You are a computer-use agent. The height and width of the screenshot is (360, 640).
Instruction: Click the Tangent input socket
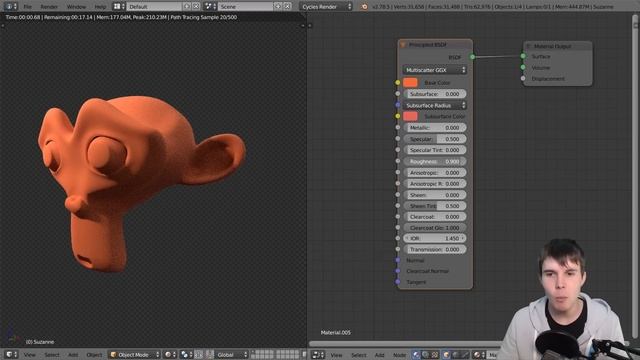(398, 282)
